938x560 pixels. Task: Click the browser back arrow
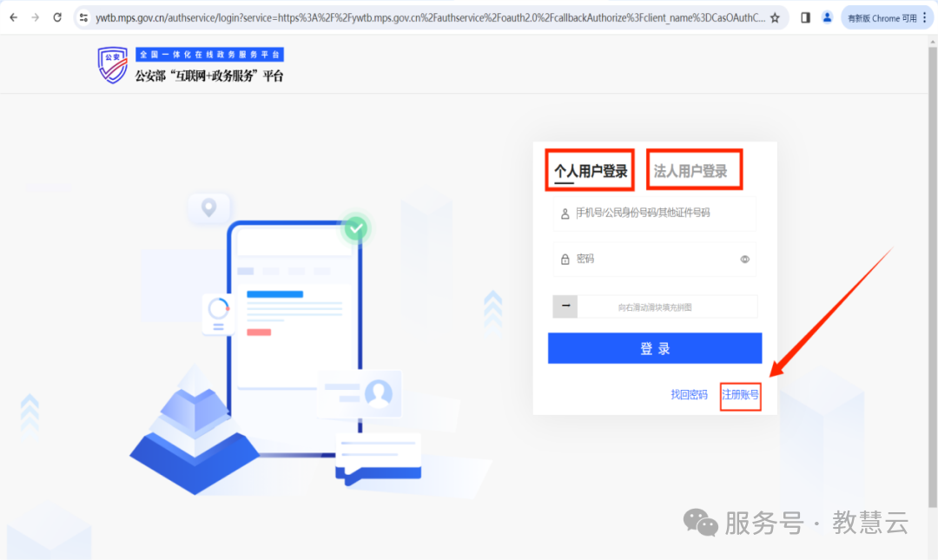(x=14, y=17)
